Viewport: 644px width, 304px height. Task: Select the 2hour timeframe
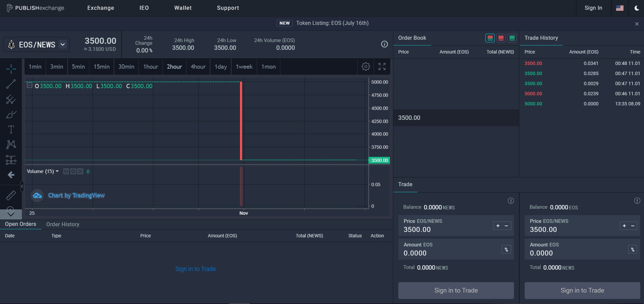[174, 67]
